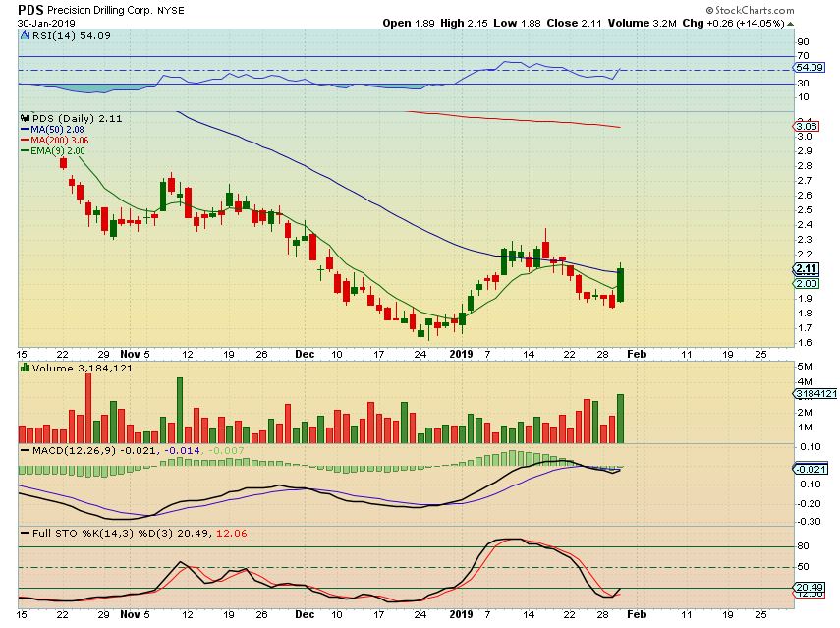Click the 3184121 volume tag on right axis

point(815,394)
